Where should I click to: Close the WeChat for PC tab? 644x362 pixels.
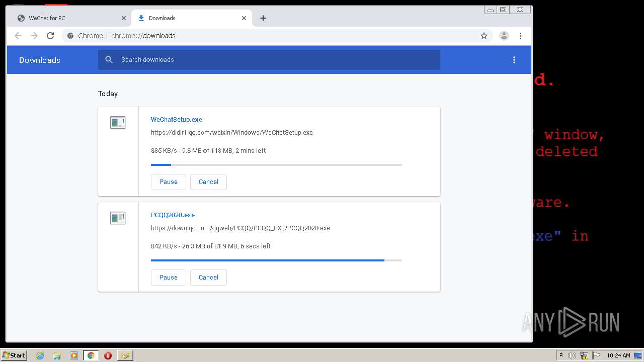(124, 18)
